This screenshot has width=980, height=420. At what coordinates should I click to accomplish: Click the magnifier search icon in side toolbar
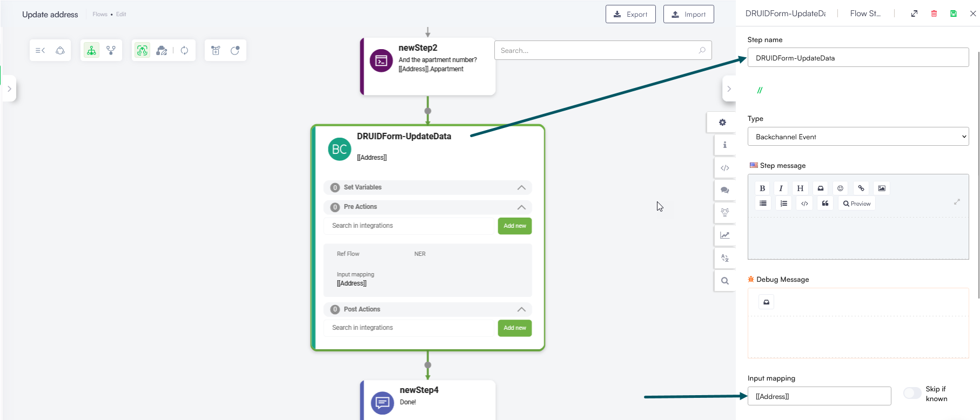point(724,281)
